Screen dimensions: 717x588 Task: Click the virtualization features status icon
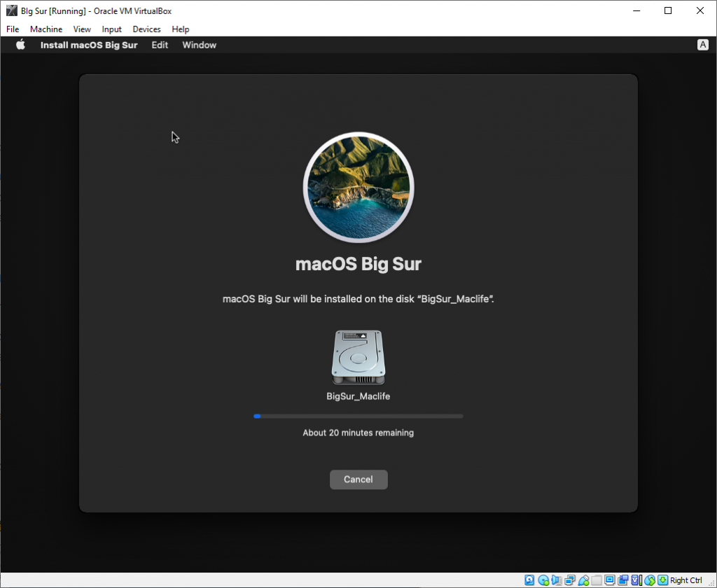tap(634, 580)
